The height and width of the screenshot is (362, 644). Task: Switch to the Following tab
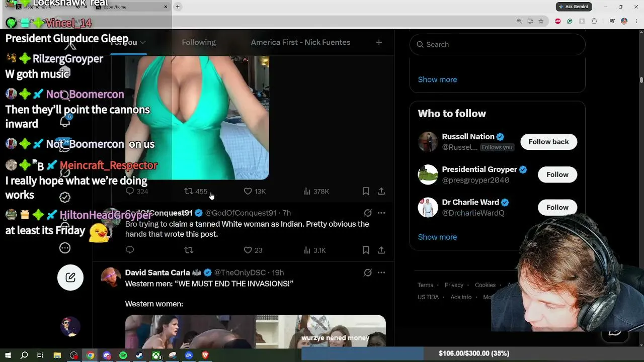[x=199, y=42]
